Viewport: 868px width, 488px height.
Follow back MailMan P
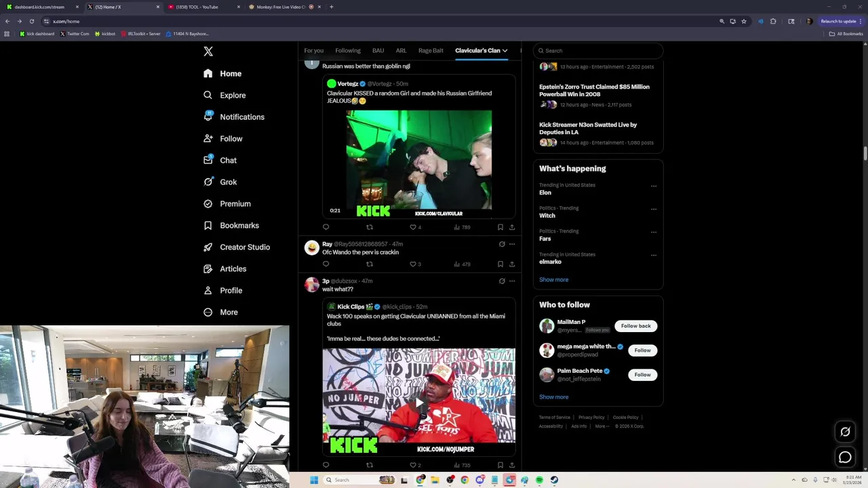pos(635,326)
